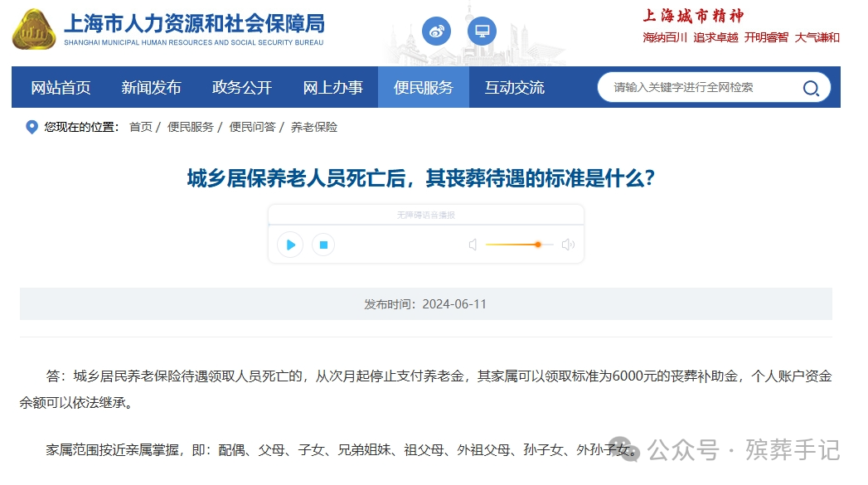This screenshot has height=485, width=868.
Task: Play the audio broadcast
Action: click(x=290, y=245)
